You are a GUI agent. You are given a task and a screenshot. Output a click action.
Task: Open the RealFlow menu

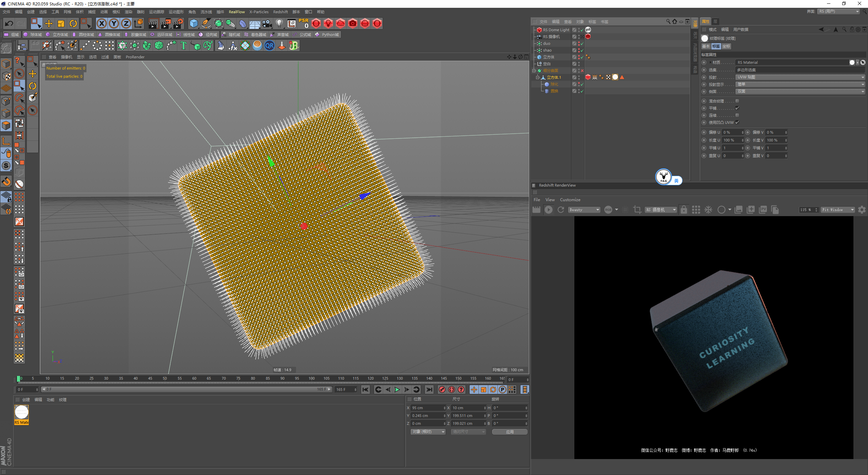pos(237,12)
